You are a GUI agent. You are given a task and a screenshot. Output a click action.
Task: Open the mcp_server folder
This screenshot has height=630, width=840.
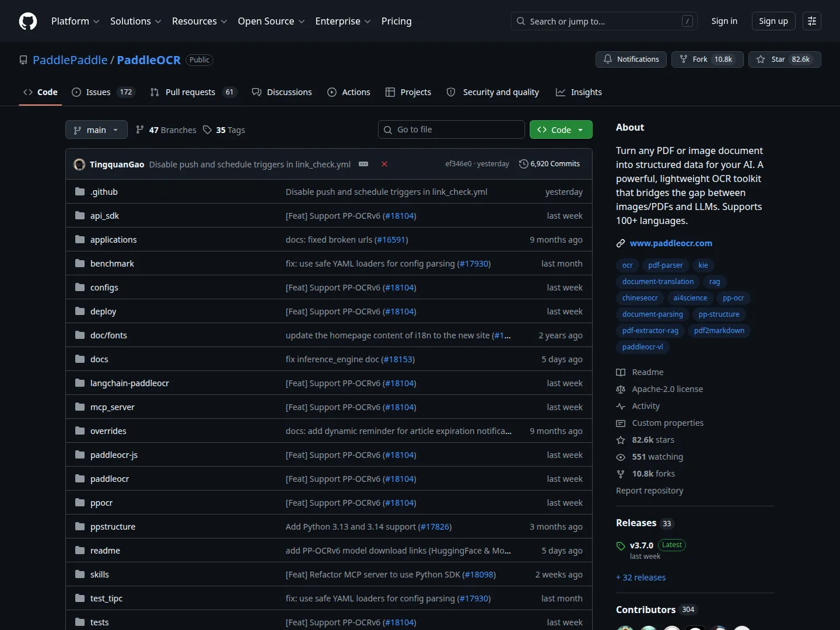click(x=113, y=407)
